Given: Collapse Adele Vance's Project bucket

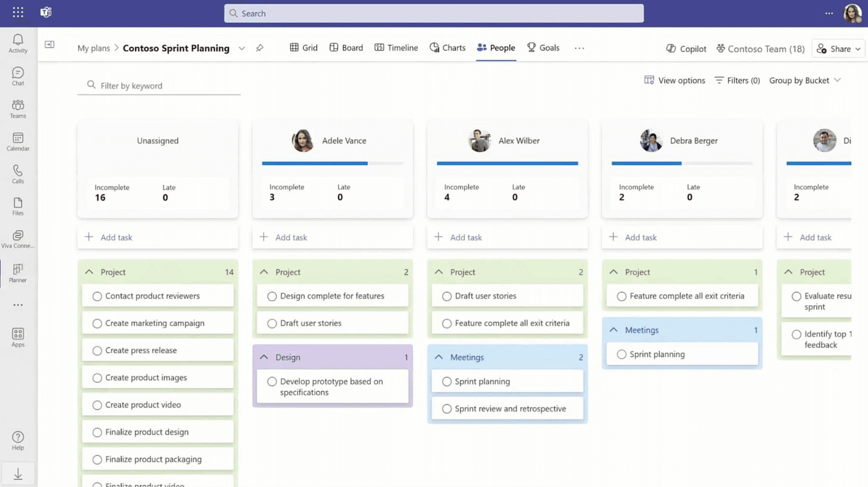Looking at the screenshot, I should coord(264,272).
